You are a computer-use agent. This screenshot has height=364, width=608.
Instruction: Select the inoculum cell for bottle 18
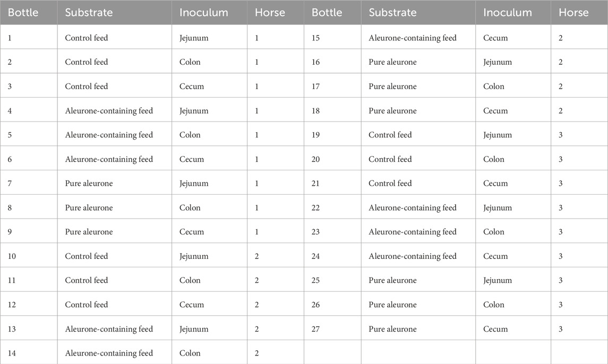(495, 111)
